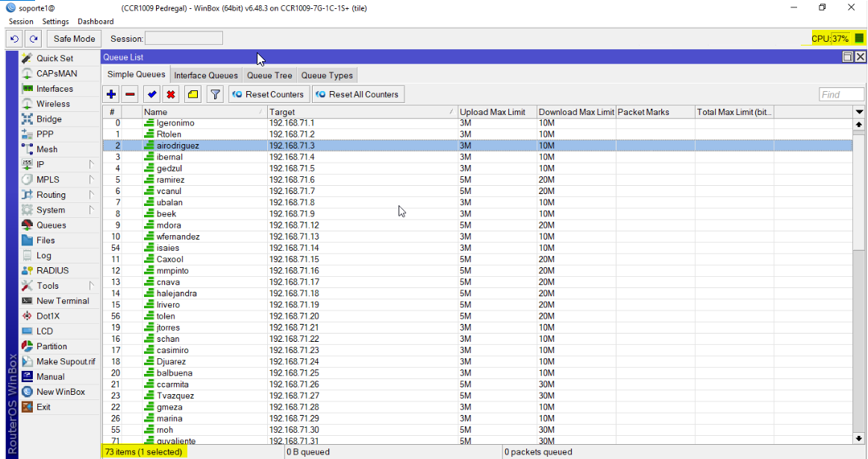Toggle the Safe Mode button
868x459 pixels.
click(74, 39)
